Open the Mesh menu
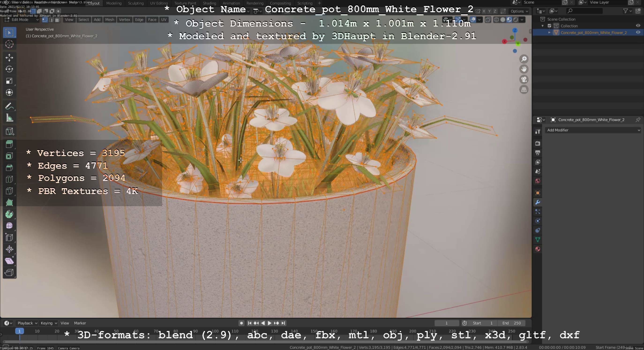644x350 pixels. point(109,20)
